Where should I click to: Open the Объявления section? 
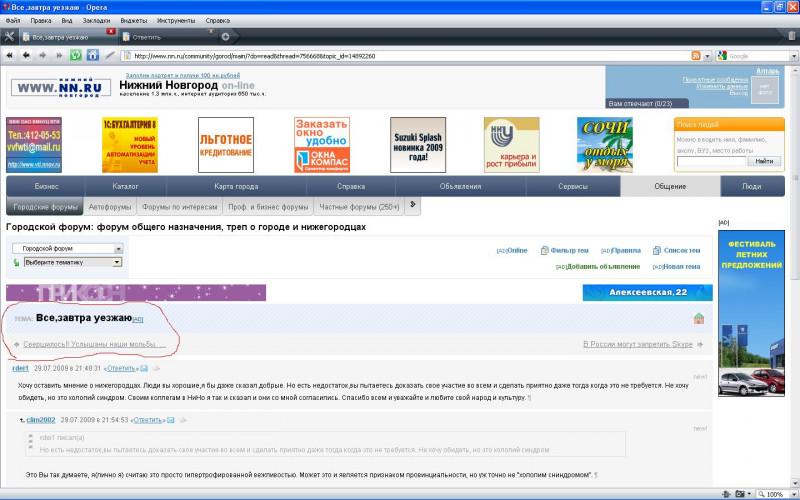461,186
